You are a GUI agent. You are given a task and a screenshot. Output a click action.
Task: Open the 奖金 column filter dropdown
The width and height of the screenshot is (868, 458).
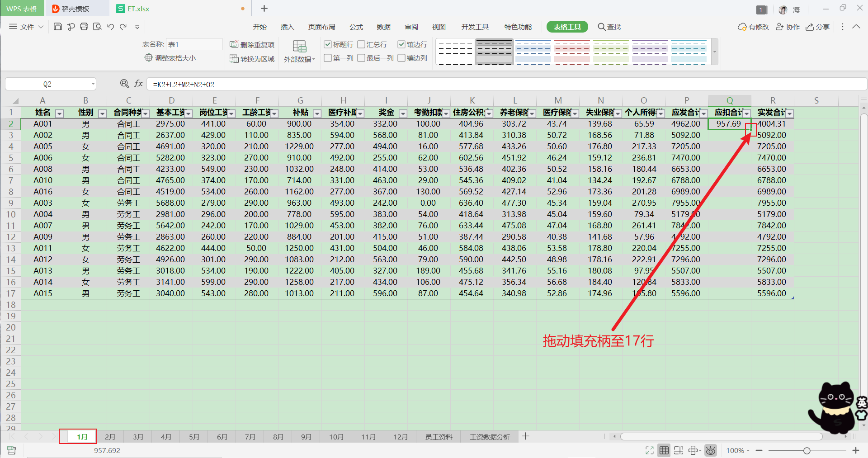coord(403,113)
